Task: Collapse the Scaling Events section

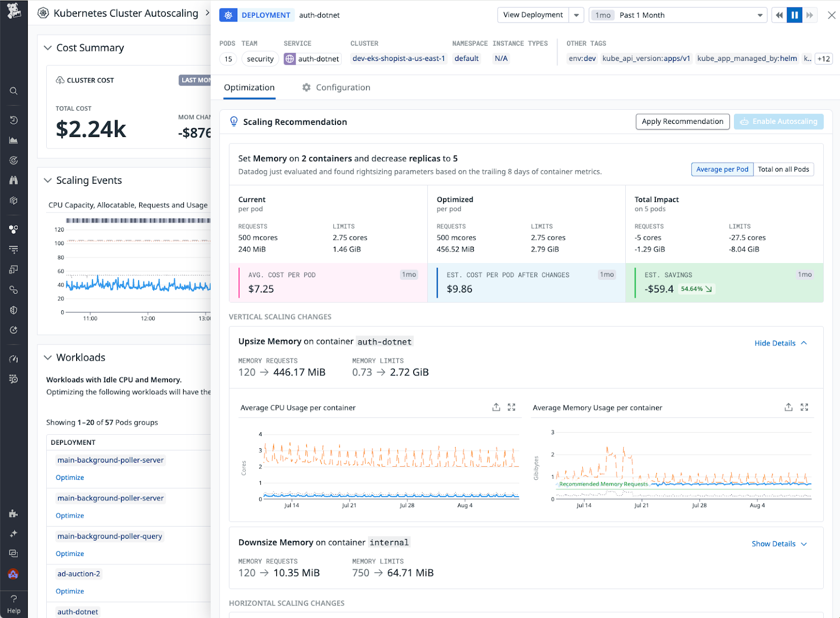Action: click(x=48, y=180)
